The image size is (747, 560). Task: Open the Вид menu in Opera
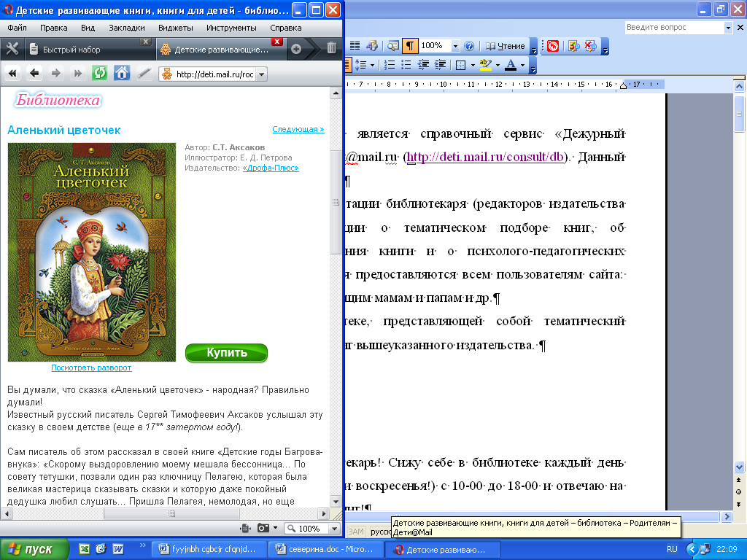coord(88,28)
